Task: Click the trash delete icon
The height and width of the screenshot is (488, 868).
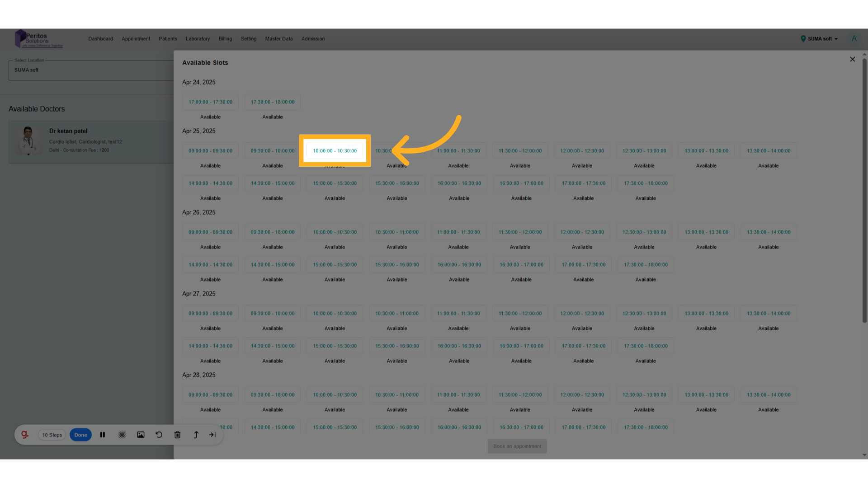Action: pos(177,435)
